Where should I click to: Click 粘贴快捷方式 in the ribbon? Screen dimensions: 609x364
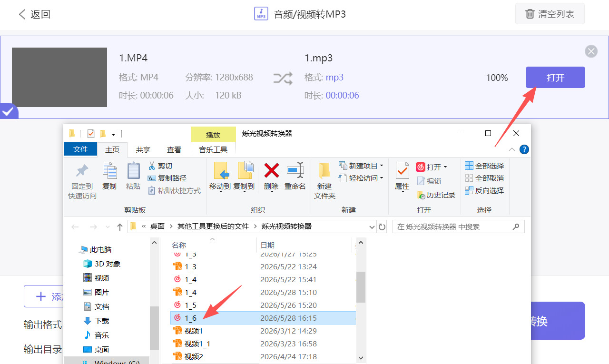coord(174,190)
